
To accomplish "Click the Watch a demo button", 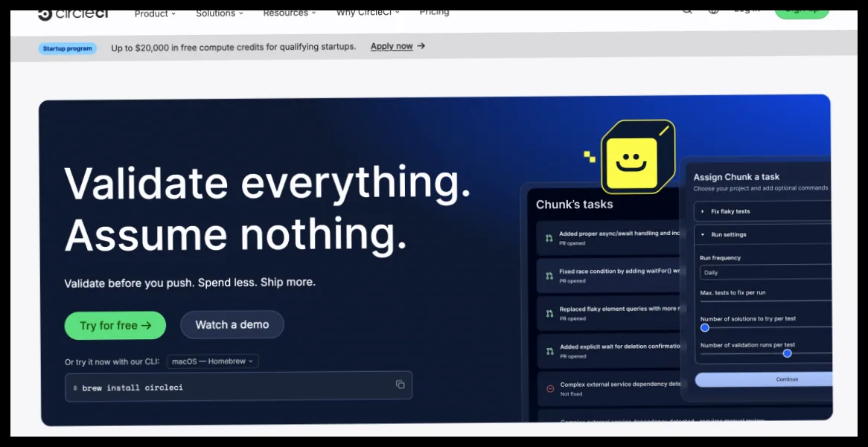I will pos(232,325).
